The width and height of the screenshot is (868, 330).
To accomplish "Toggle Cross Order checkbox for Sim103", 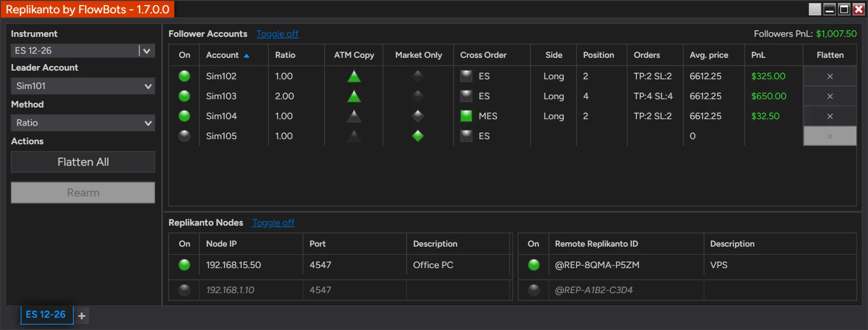I will point(466,96).
